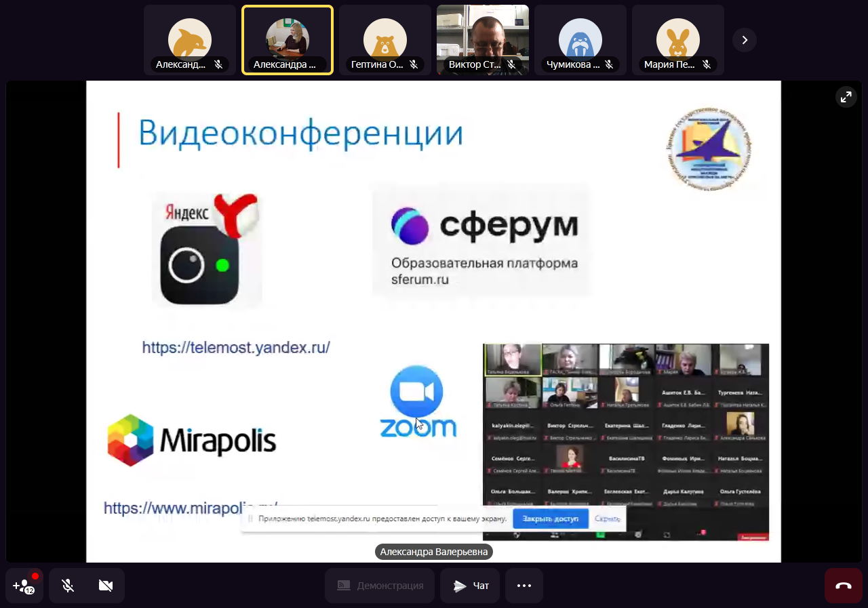Click the Mirapolis logo on slide
868x608 pixels.
tap(192, 441)
